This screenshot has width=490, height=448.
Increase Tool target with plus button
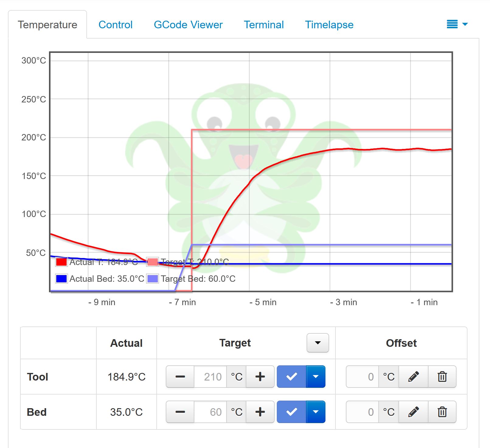click(260, 377)
